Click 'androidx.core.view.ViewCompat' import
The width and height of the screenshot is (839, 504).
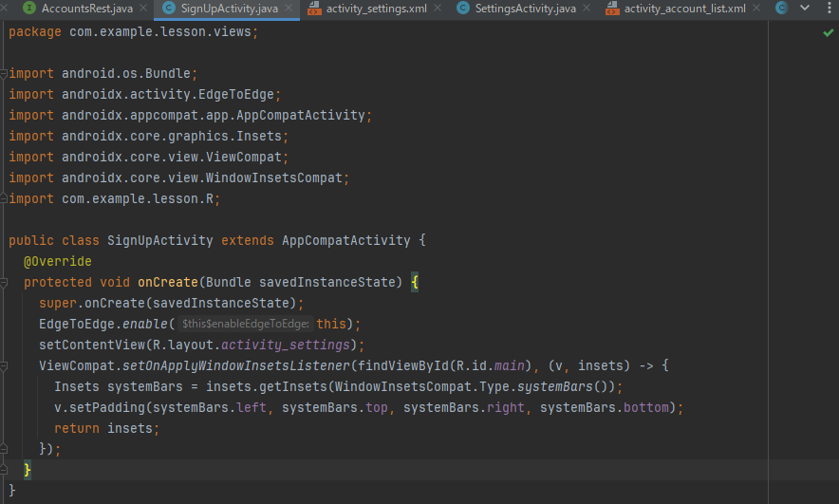coord(171,157)
